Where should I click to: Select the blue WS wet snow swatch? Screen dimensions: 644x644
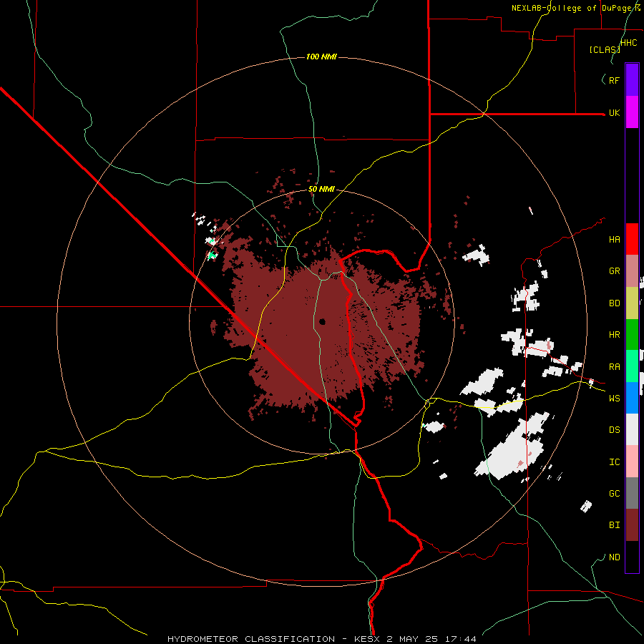click(x=632, y=398)
